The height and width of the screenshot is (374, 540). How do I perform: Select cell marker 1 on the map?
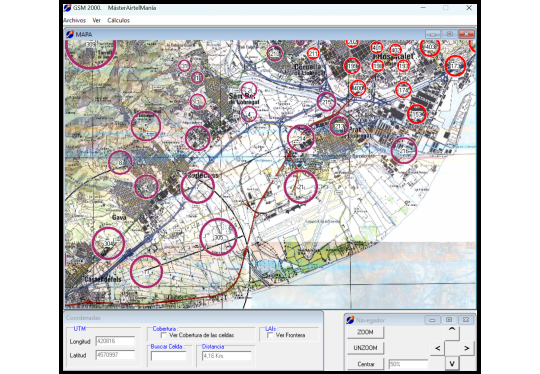coord(197,78)
